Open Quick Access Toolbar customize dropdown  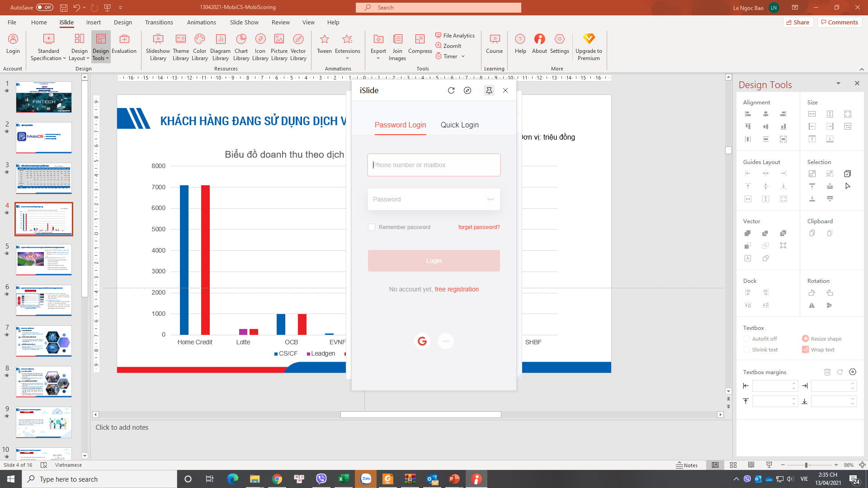(x=120, y=8)
